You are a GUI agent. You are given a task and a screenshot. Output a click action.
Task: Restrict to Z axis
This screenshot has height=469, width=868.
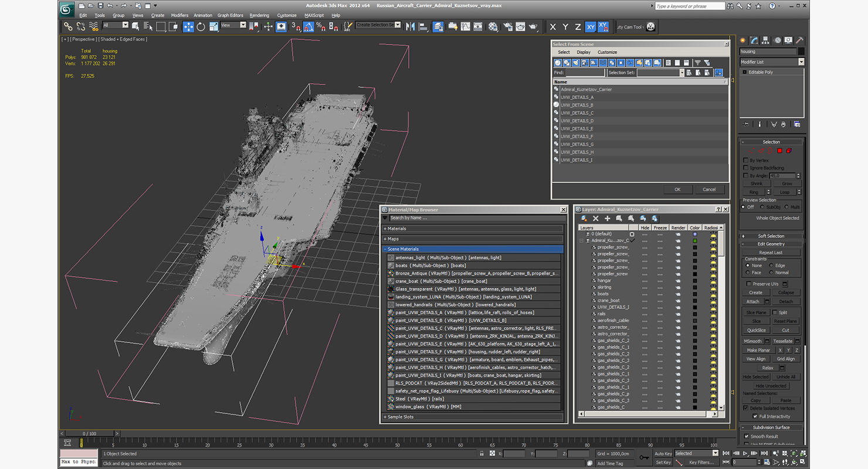(x=578, y=27)
